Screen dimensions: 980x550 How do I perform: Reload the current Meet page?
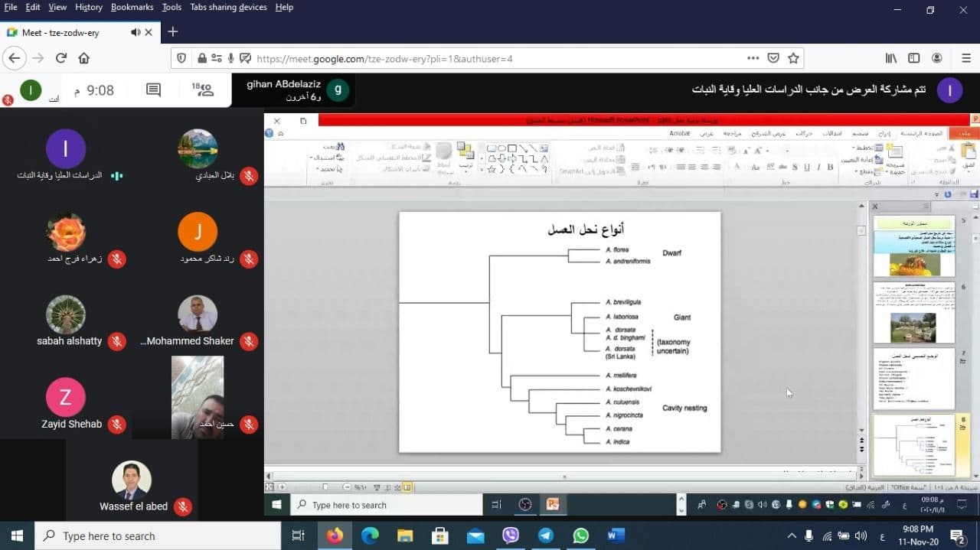pyautogui.click(x=61, y=58)
